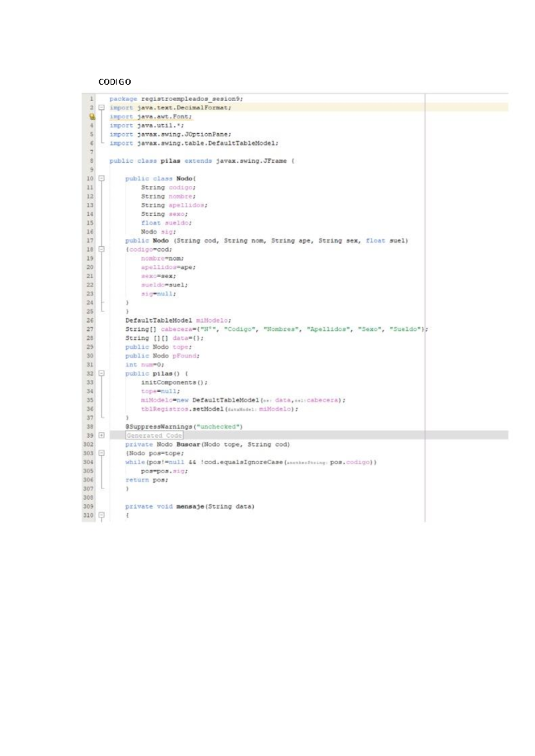This screenshot has height=756, width=535.
Task: Collapse the mensaje method fold at line 310
Action: 102,515
